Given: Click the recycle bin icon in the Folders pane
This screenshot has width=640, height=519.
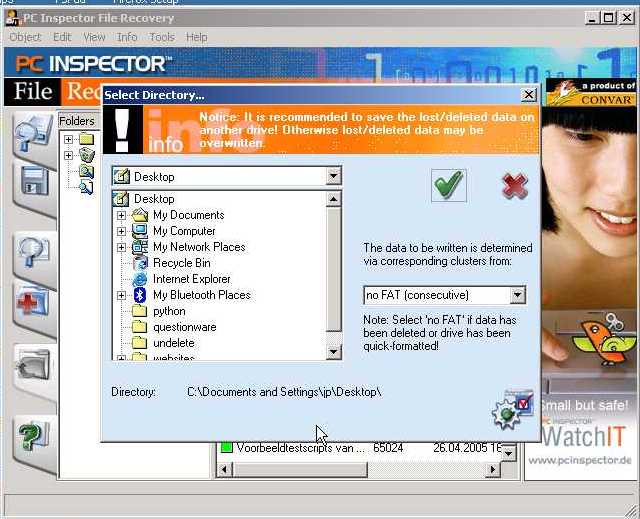Looking at the screenshot, I should pyautogui.click(x=87, y=155).
